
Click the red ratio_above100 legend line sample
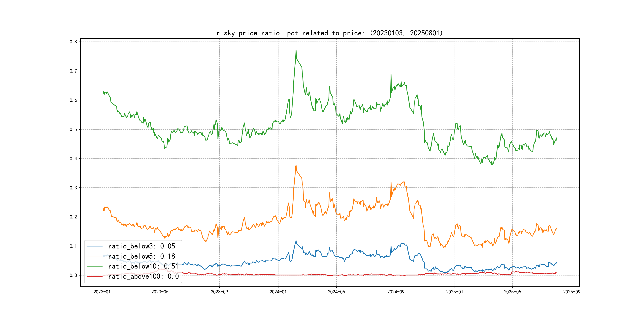(94, 276)
